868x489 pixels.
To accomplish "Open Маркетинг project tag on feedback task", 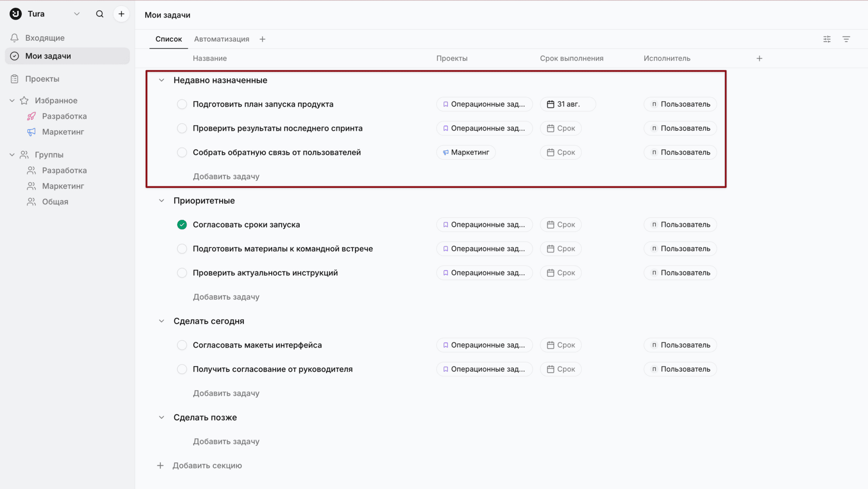I will [466, 152].
